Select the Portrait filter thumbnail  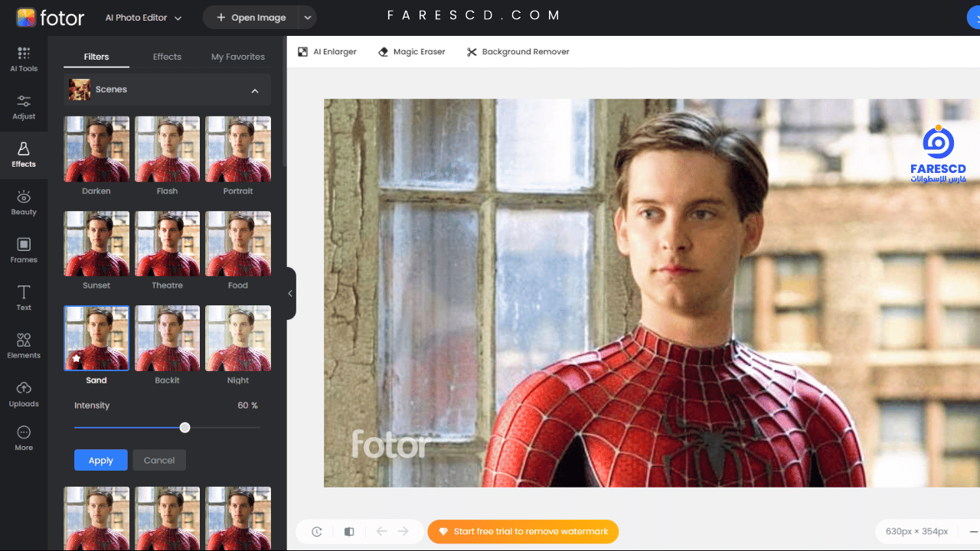238,149
